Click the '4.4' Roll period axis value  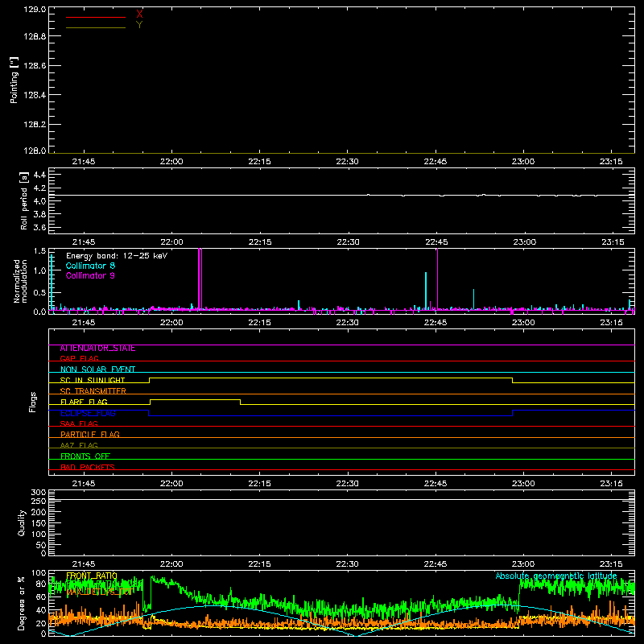pyautogui.click(x=39, y=175)
